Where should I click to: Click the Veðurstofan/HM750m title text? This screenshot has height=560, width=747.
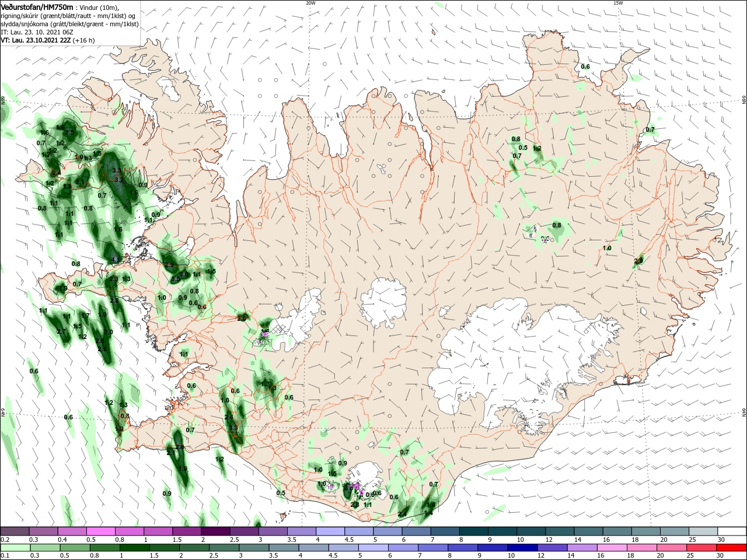tap(37, 7)
